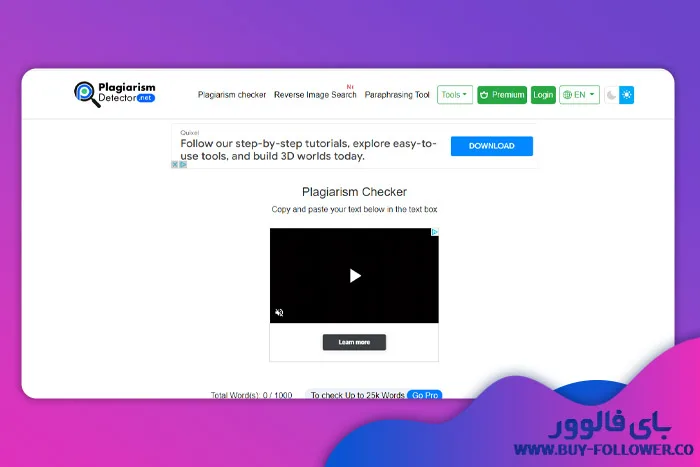Click Quixel ad tutorial text
Image resolution: width=700 pixels, height=467 pixels.
308,150
